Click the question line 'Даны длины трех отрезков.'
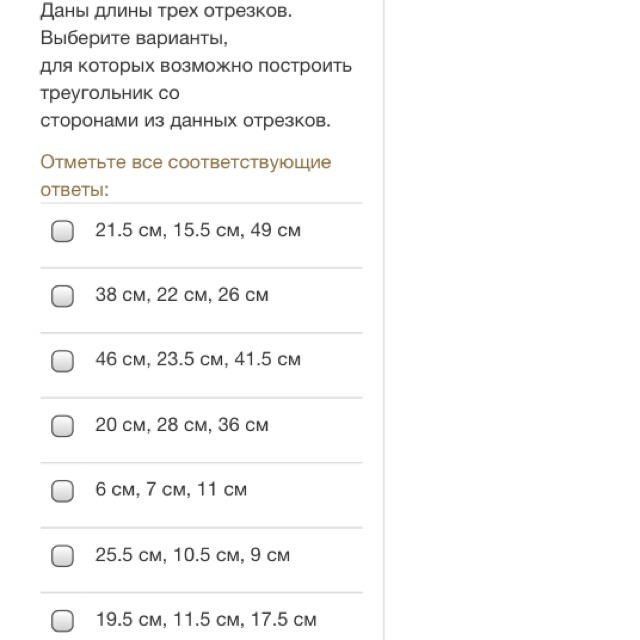The image size is (640, 640). point(167,13)
